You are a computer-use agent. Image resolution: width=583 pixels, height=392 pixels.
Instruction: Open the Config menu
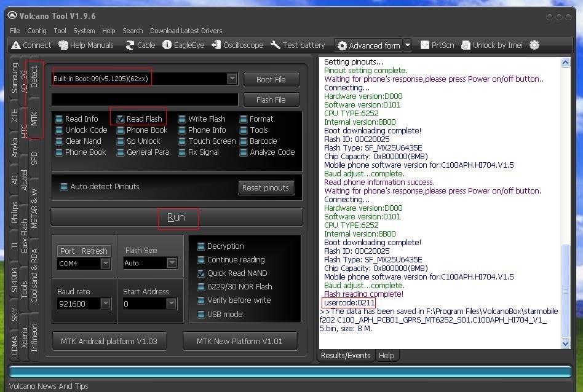tap(36, 31)
